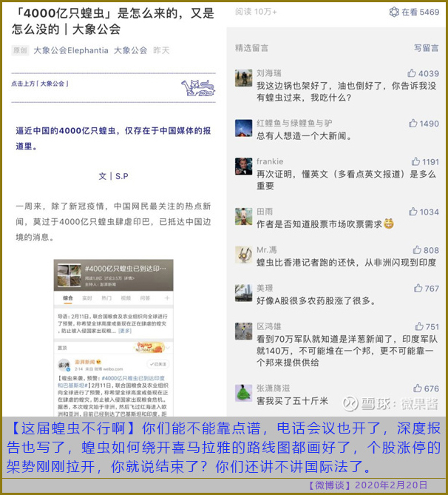
Task: Like 区鸿雄's comment thumbs-up icon
Action: coord(419,326)
